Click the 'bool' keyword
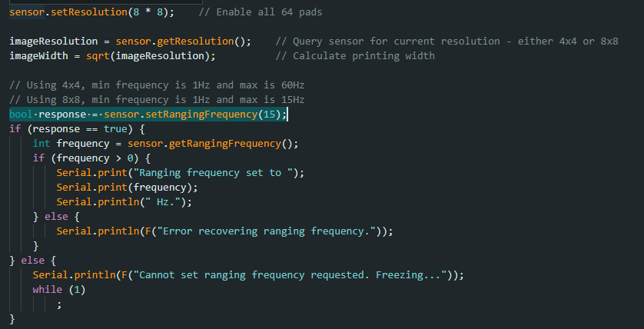Screen dimensions: 644x329 [21, 114]
